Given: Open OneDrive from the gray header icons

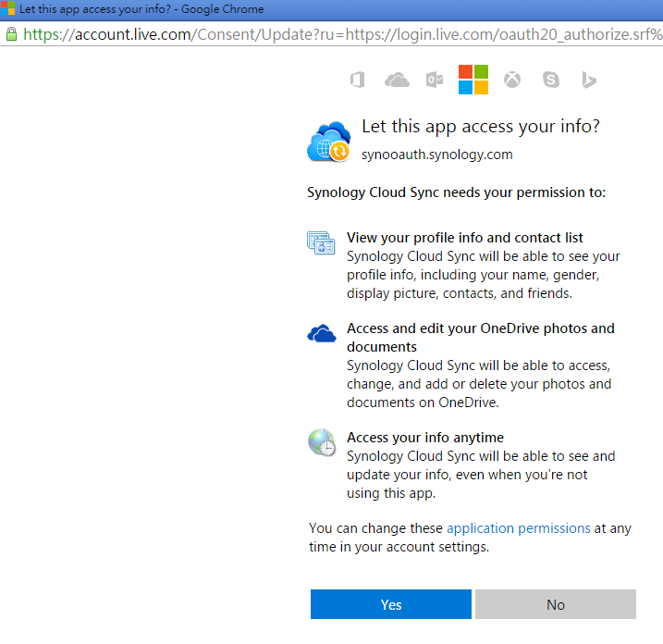Looking at the screenshot, I should pyautogui.click(x=397, y=80).
